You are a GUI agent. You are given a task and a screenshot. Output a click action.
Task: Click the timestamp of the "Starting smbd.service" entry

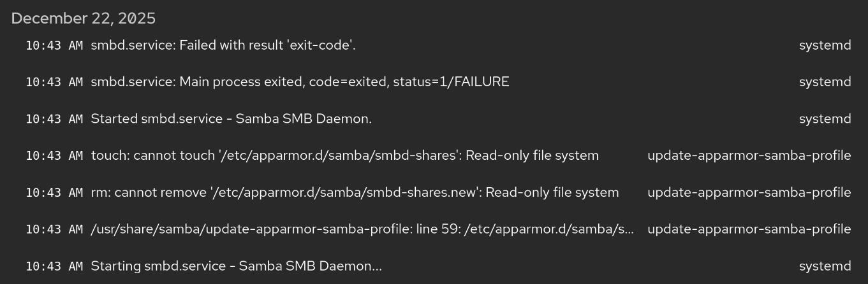click(54, 266)
